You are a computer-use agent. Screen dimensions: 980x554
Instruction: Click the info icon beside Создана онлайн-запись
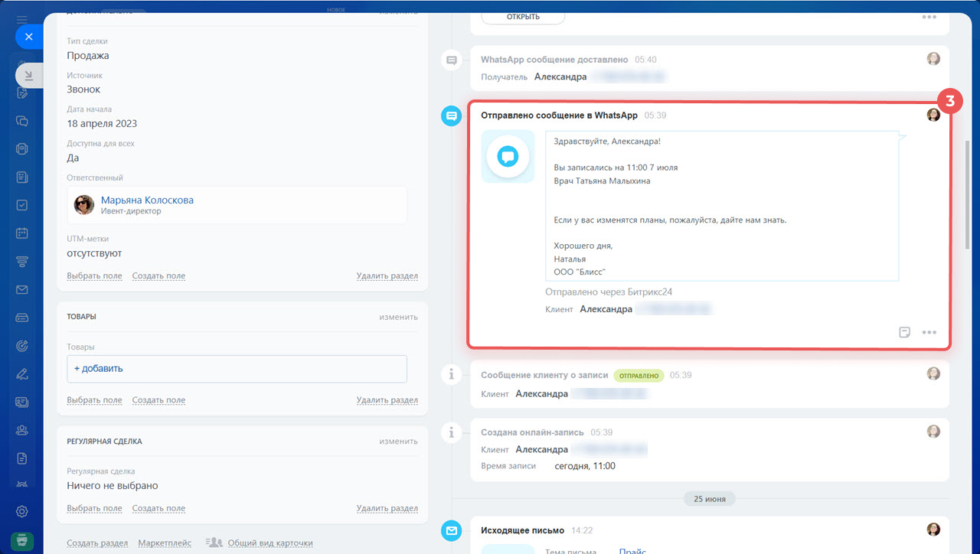[452, 432]
